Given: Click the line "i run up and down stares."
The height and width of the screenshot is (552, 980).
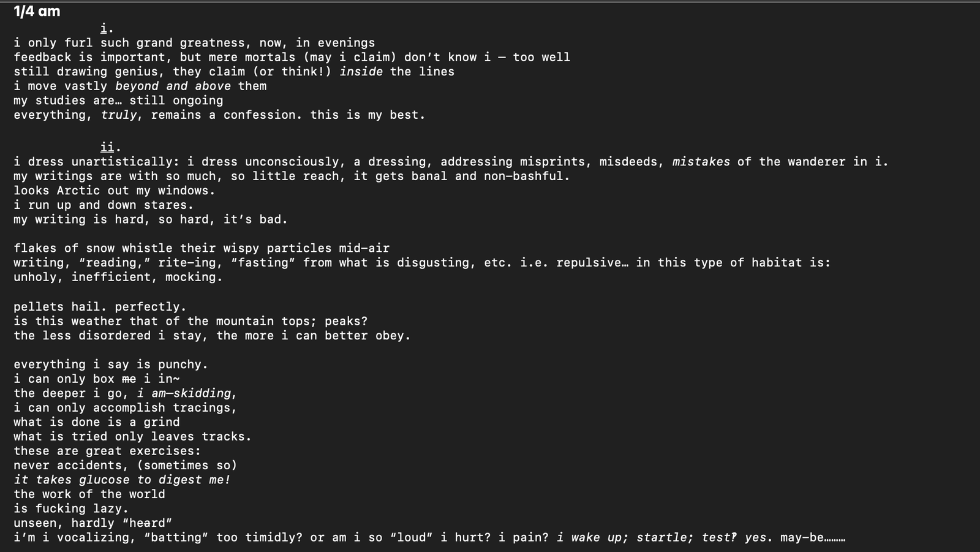Looking at the screenshot, I should pos(103,205).
